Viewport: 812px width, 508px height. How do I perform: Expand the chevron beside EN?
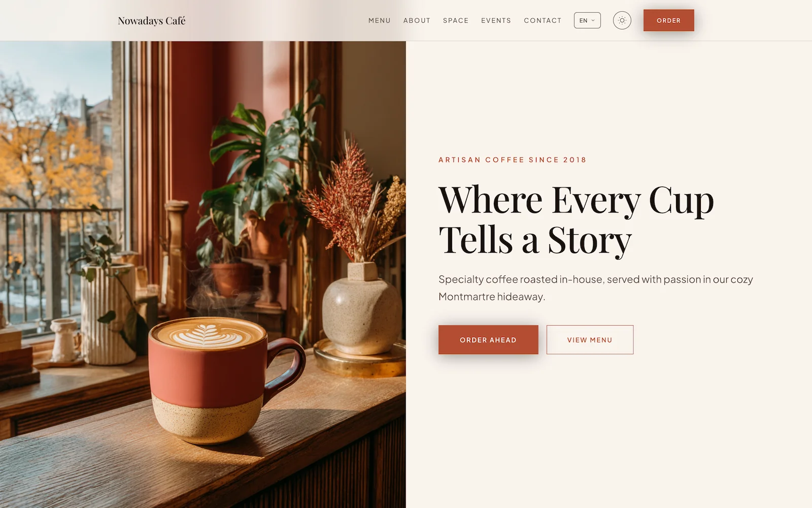pyautogui.click(x=593, y=20)
